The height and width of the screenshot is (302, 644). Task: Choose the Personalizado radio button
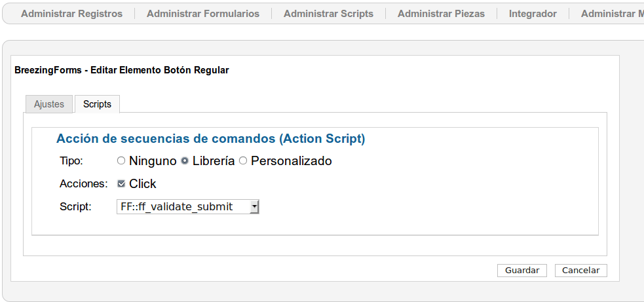tap(243, 160)
